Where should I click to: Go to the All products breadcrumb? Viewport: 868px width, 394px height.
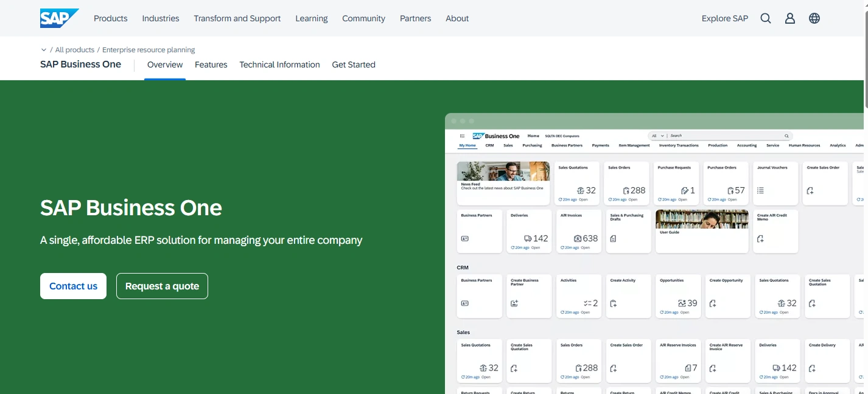(75, 50)
